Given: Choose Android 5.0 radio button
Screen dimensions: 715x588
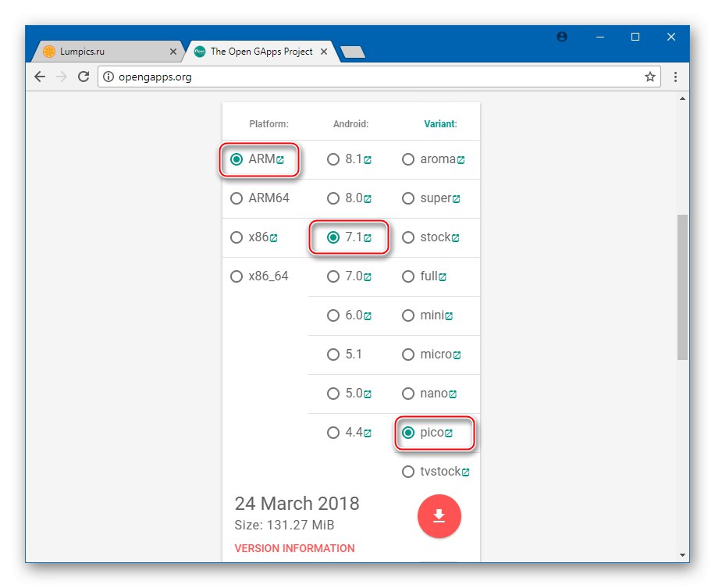Looking at the screenshot, I should tap(333, 394).
